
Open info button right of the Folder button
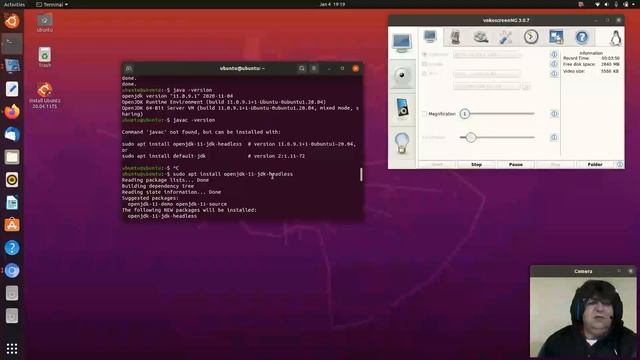point(620,164)
